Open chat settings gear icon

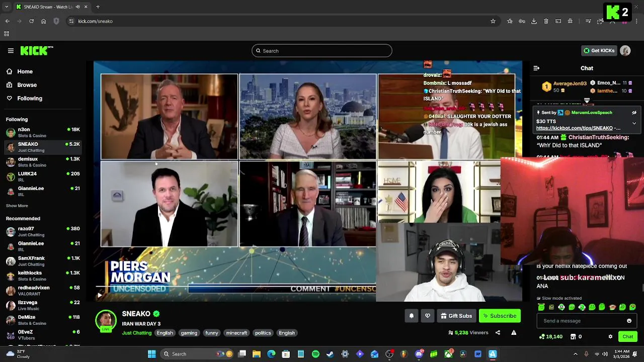pyautogui.click(x=610, y=336)
